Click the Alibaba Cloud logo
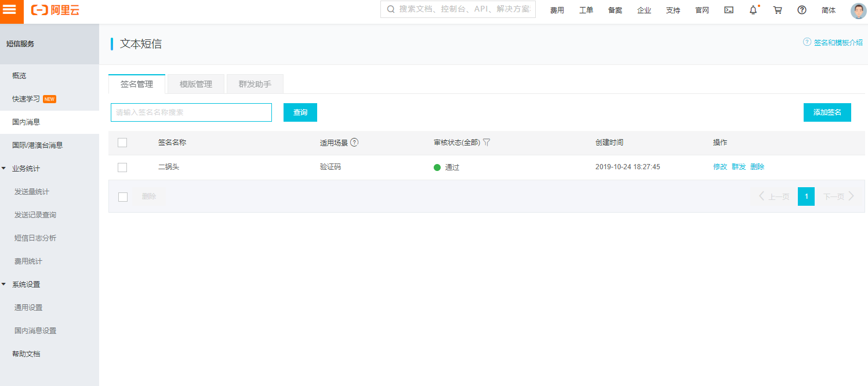The image size is (868, 386). pyautogui.click(x=55, y=10)
